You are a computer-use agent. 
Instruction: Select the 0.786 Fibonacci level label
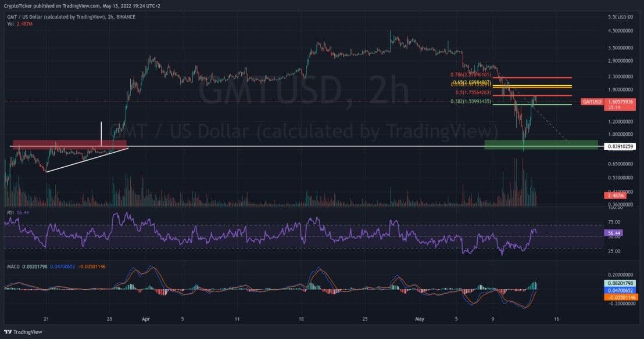click(471, 75)
